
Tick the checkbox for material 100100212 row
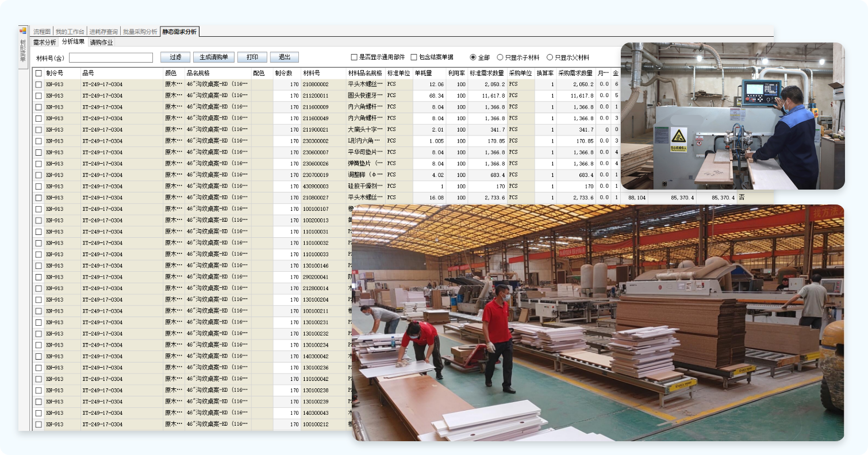pos(39,425)
